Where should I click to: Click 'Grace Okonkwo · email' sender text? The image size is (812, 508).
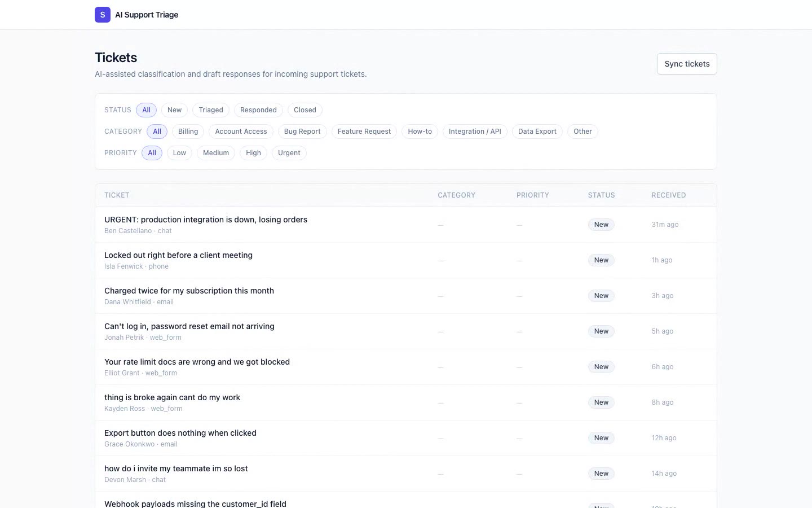point(141,444)
